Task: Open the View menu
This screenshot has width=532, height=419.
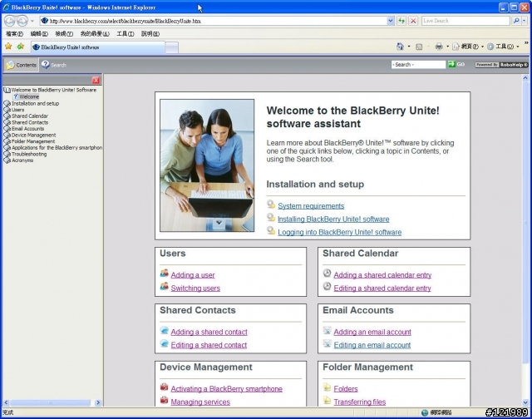Action: tap(64, 33)
